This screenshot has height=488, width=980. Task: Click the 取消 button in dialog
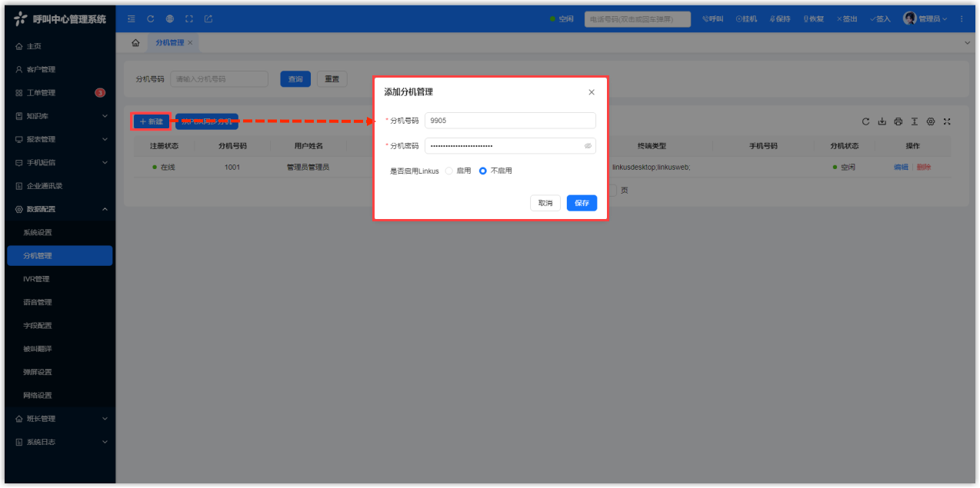545,203
